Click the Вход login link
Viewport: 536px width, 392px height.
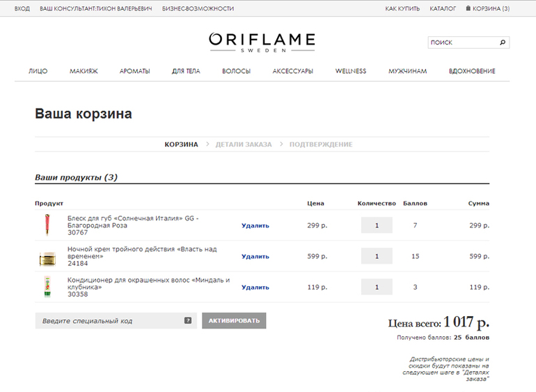pos(22,8)
